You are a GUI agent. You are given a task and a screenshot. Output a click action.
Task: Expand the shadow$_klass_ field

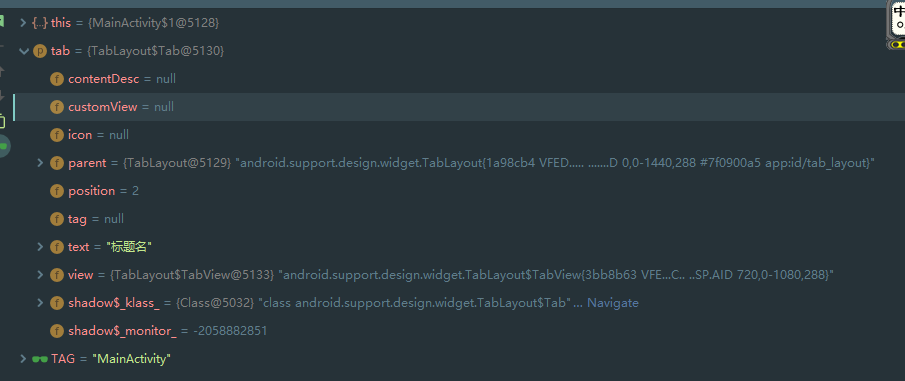40,302
